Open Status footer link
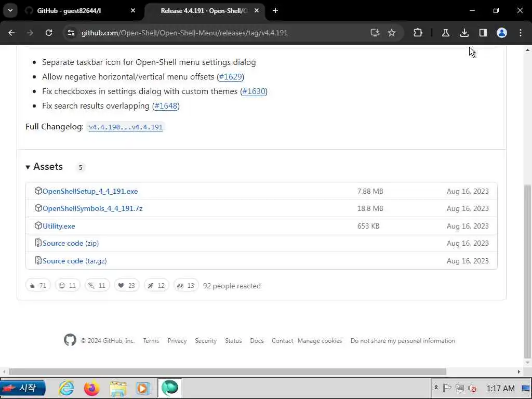Image resolution: width=532 pixels, height=399 pixels. pyautogui.click(x=233, y=341)
